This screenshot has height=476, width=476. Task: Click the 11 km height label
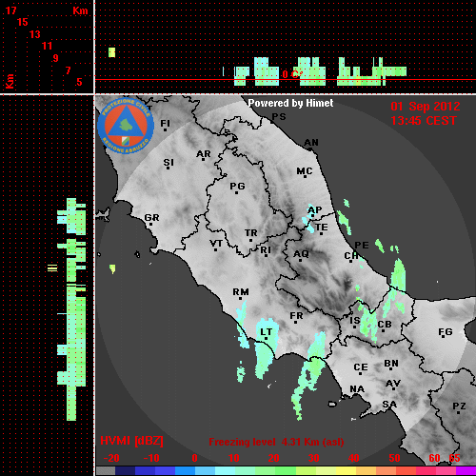(47, 46)
